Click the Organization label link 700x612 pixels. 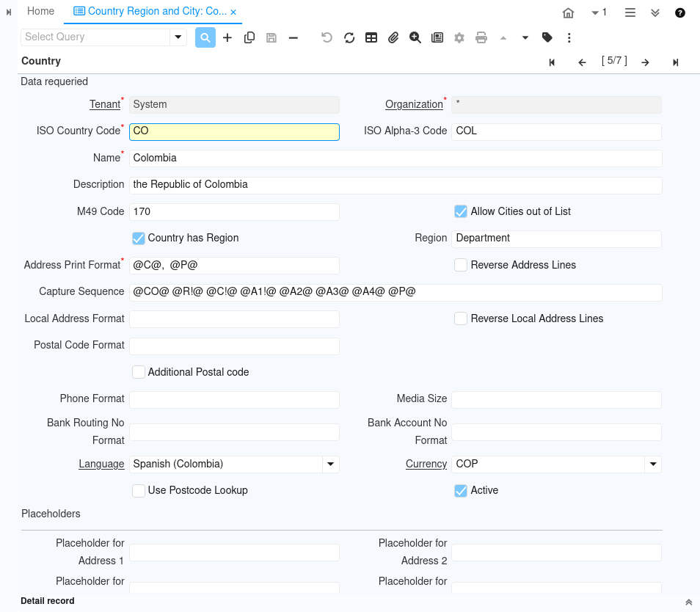pyautogui.click(x=414, y=104)
